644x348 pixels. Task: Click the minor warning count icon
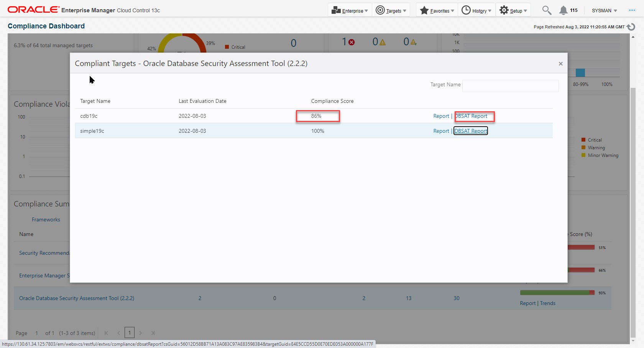tap(413, 42)
